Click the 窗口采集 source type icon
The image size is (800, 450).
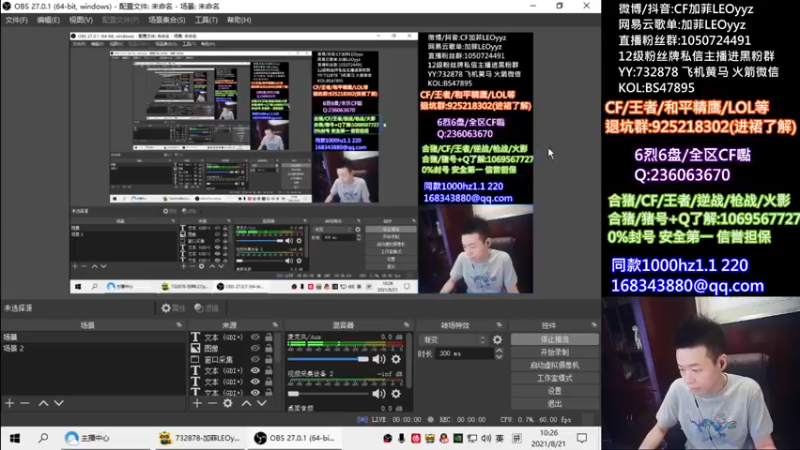point(195,359)
